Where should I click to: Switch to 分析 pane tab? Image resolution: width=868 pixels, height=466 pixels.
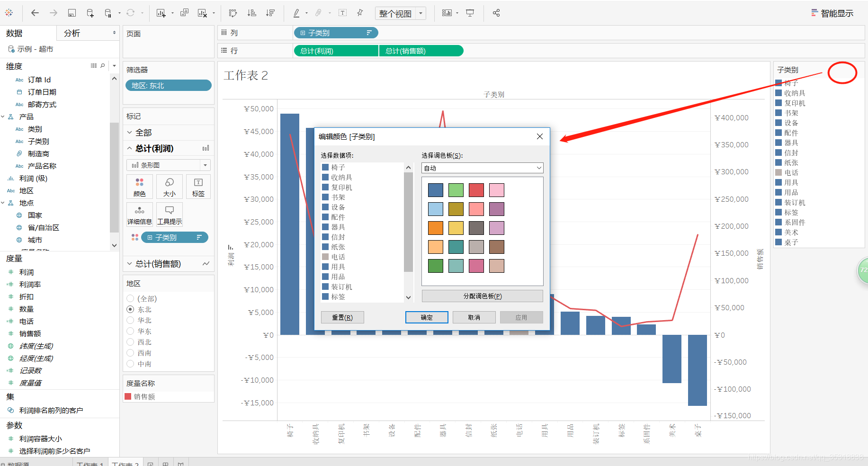click(x=88, y=33)
